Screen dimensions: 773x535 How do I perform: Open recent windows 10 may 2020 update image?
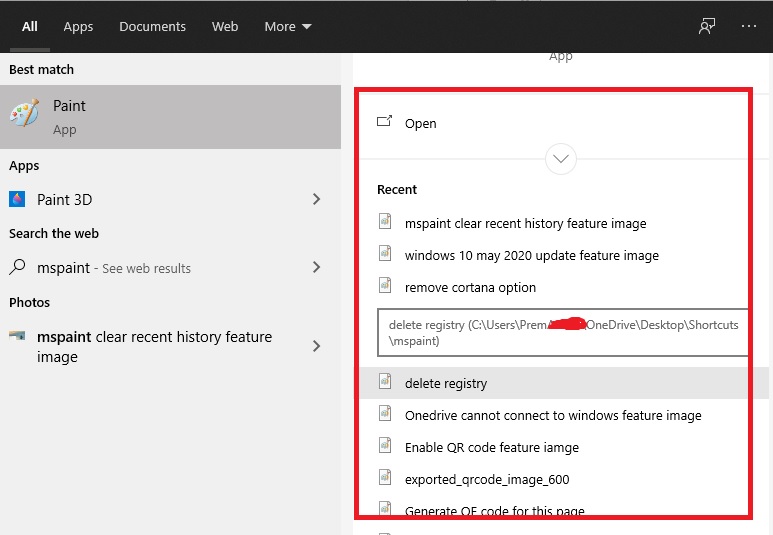(x=532, y=255)
